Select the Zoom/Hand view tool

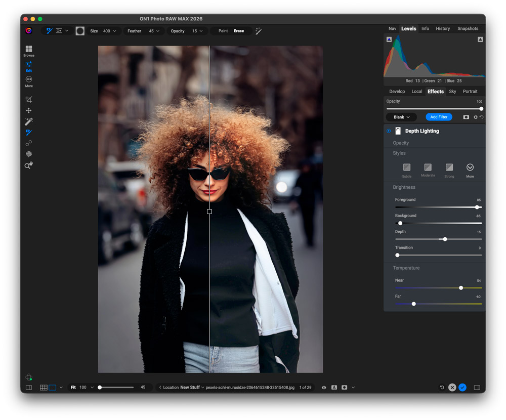click(29, 165)
